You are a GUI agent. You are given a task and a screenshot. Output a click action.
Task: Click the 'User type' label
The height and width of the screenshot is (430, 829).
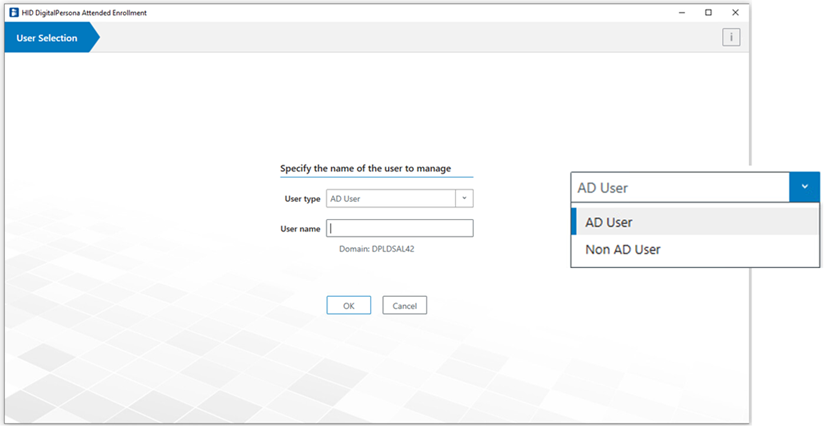[301, 199]
